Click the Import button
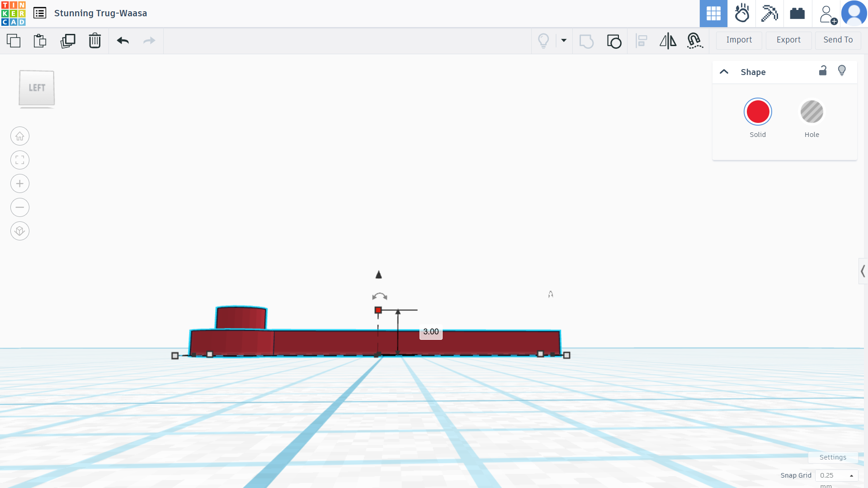868x488 pixels. 739,40
